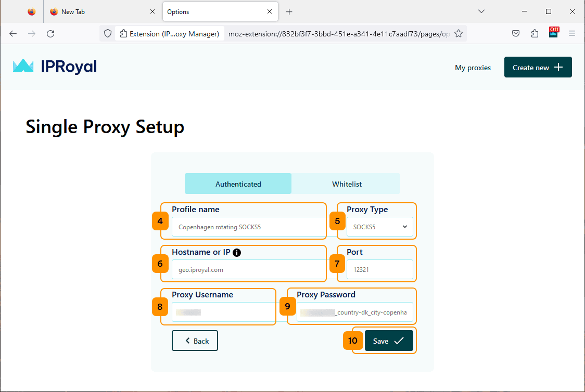Screen dimensions: 585x392
Task: Go back using the browser back arrow
Action: pos(13,34)
